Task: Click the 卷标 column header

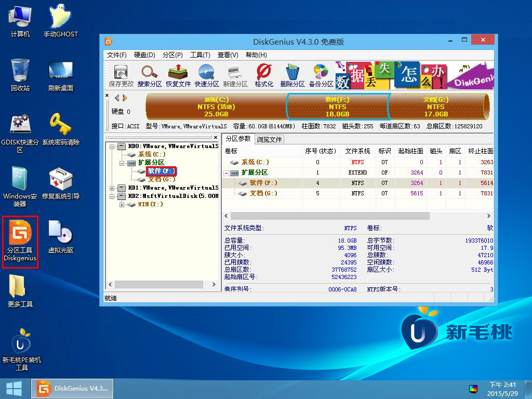Action: (263, 151)
